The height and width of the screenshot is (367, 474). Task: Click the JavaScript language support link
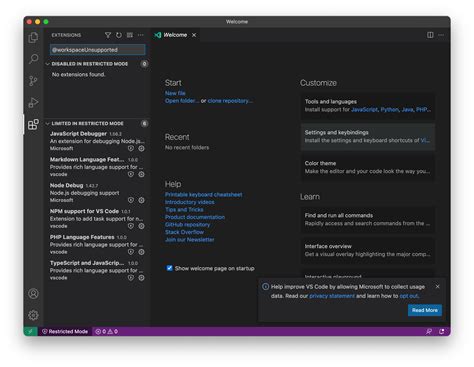(365, 109)
